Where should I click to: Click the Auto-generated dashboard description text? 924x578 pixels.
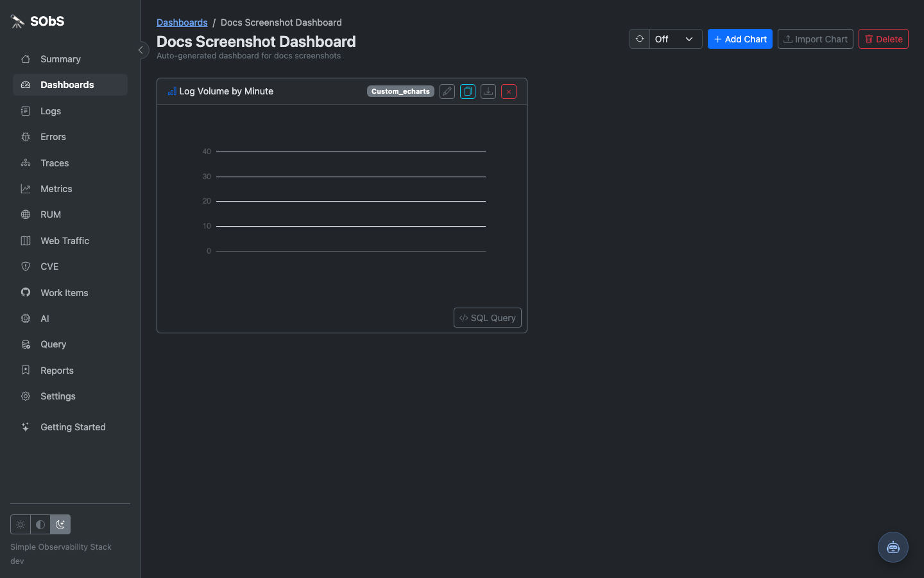click(249, 56)
